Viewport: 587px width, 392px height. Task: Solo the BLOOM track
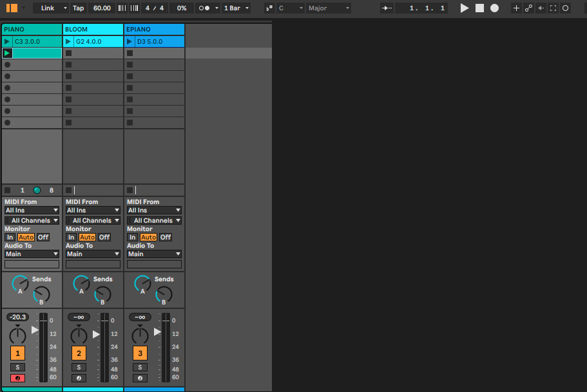(x=79, y=368)
